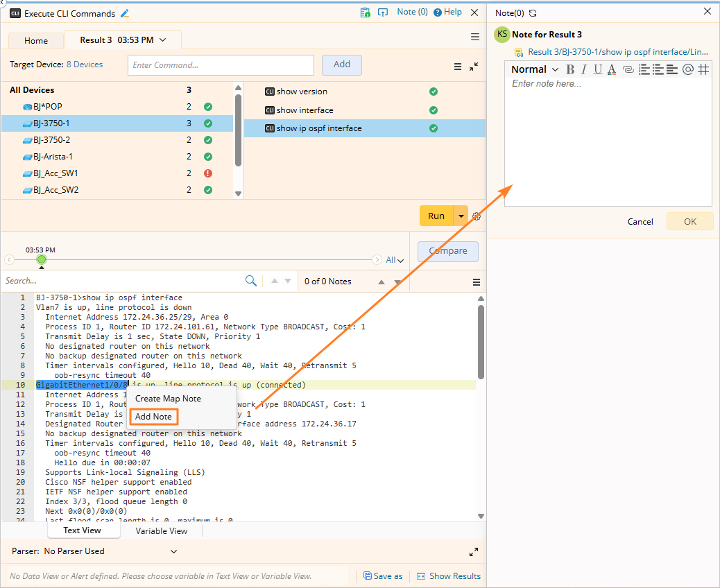Expand the Parser dropdown
Image resolution: width=720 pixels, height=588 pixels.
pos(173,551)
